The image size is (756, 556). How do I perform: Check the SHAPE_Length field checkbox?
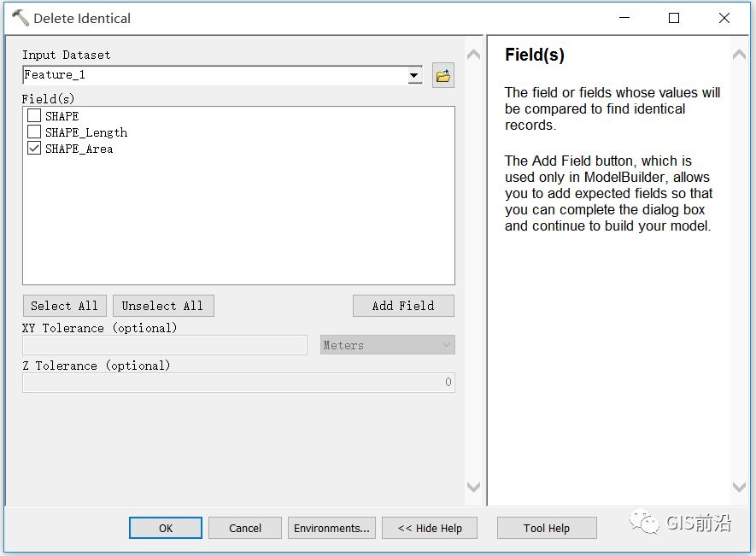pyautogui.click(x=34, y=132)
